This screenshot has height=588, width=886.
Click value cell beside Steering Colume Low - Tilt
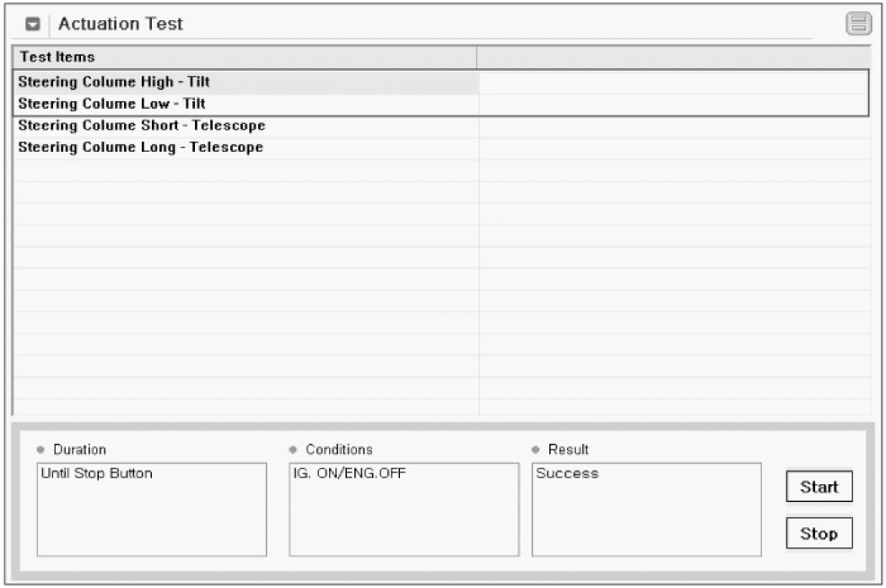pos(673,104)
